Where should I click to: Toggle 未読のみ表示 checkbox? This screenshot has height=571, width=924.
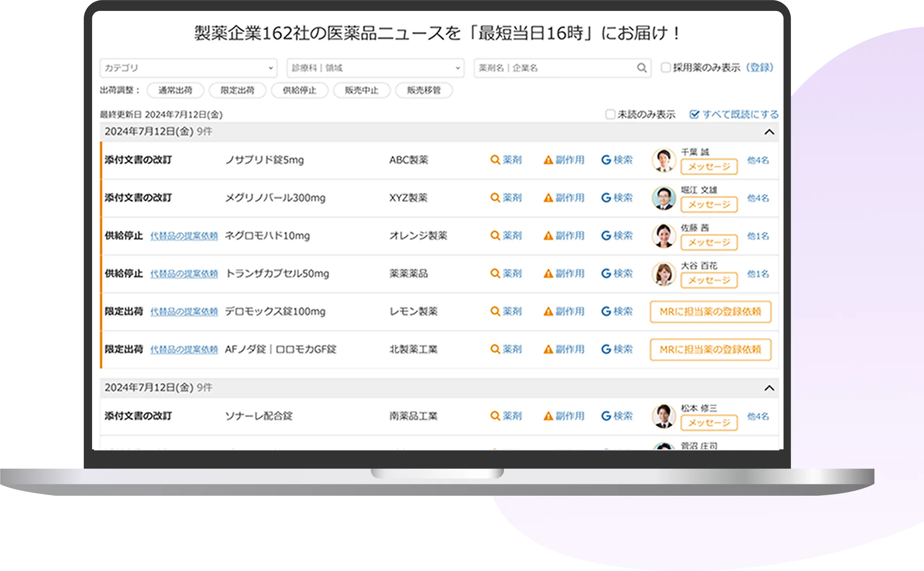pos(609,115)
